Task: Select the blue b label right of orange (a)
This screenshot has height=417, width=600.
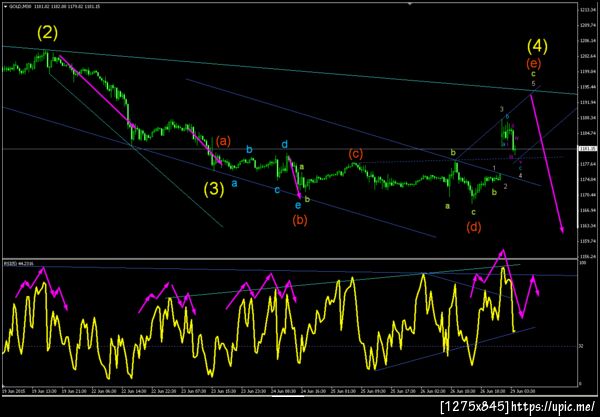Action: [x=249, y=149]
